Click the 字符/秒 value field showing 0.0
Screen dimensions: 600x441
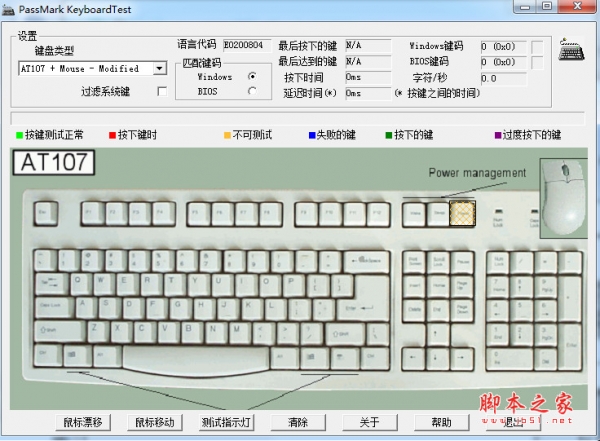pyautogui.click(x=504, y=78)
